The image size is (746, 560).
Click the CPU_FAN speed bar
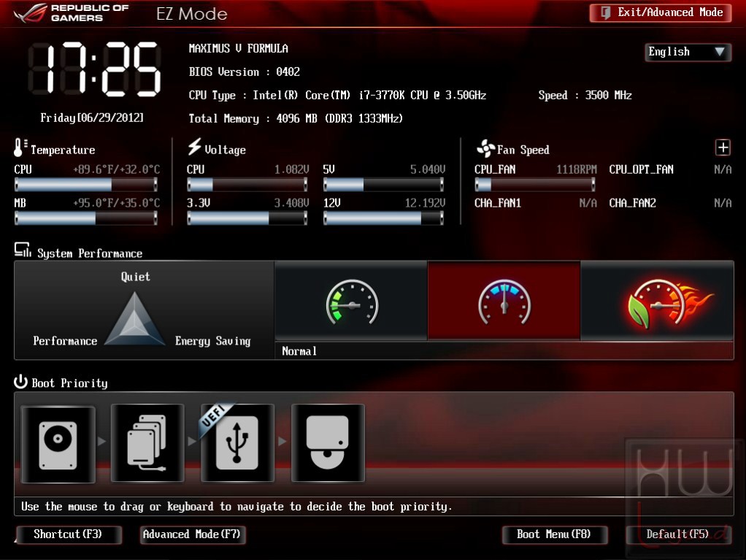coord(535,185)
